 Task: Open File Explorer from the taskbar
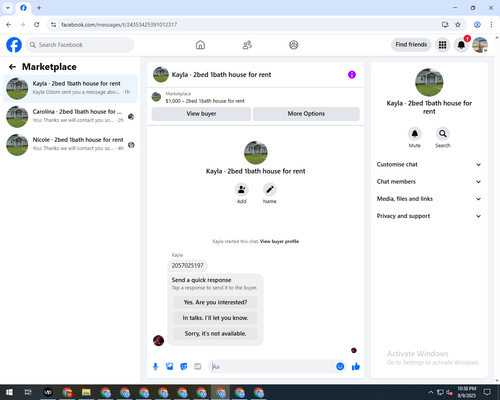click(x=86, y=392)
